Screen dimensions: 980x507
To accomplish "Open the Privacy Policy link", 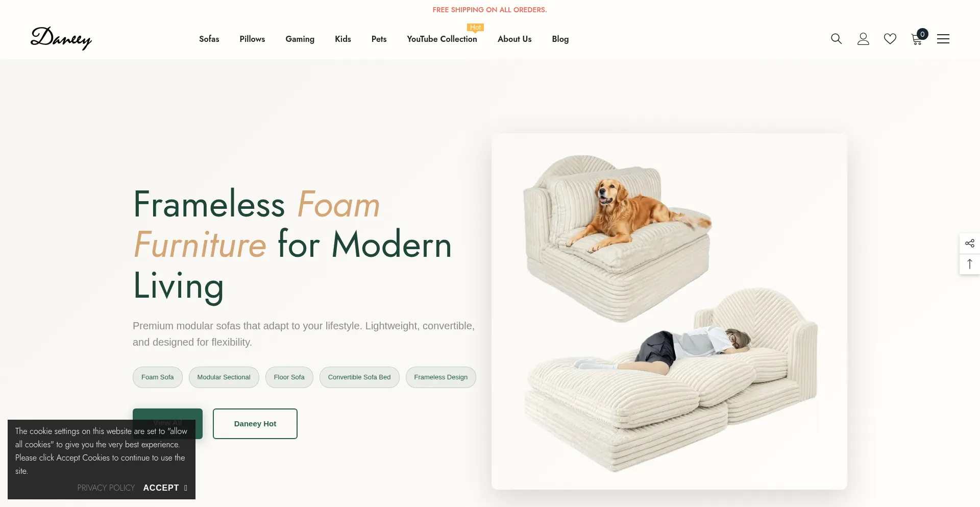I will click(106, 488).
